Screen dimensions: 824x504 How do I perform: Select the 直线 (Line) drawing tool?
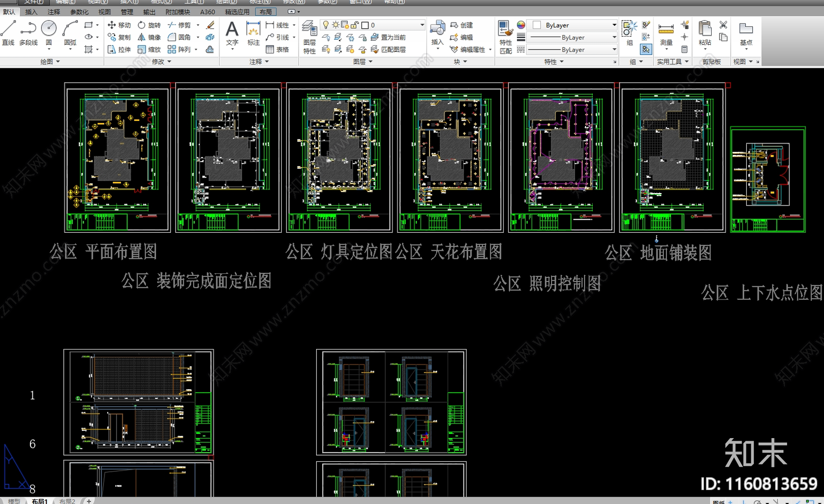click(8, 33)
